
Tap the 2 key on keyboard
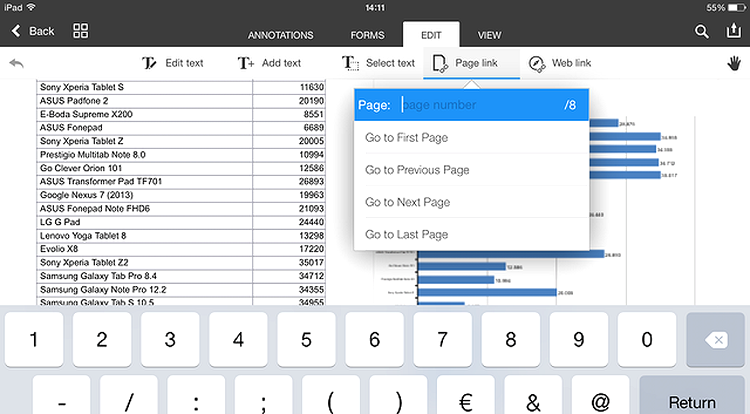pos(102,339)
